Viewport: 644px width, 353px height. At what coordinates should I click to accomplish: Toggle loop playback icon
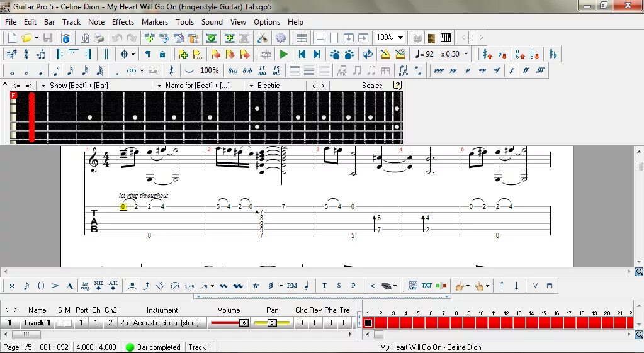(368, 54)
